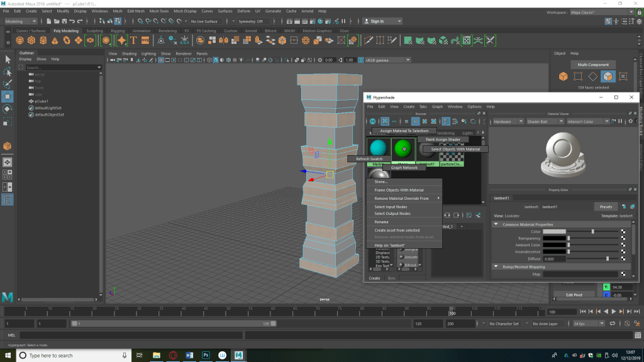Create polygon text with the T icon
This screenshot has width=644, height=362.
tap(133, 40)
